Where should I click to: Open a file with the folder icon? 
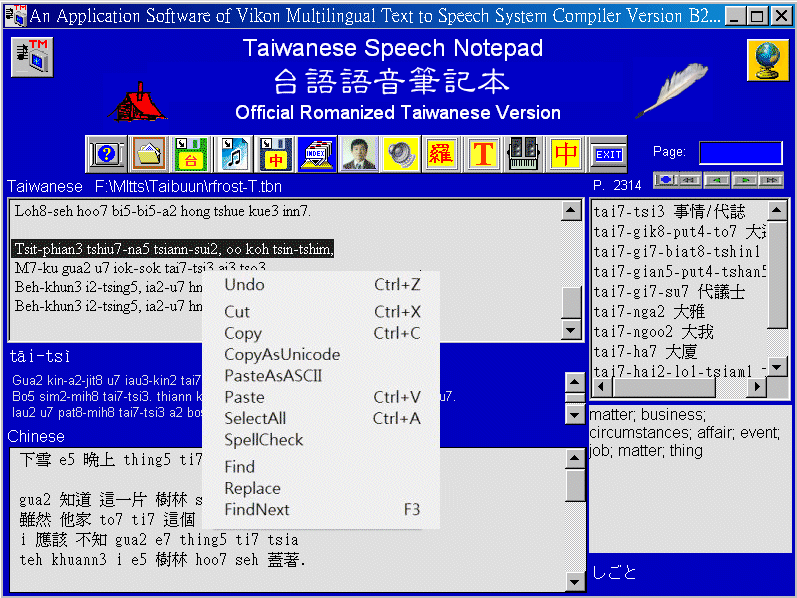coord(149,155)
